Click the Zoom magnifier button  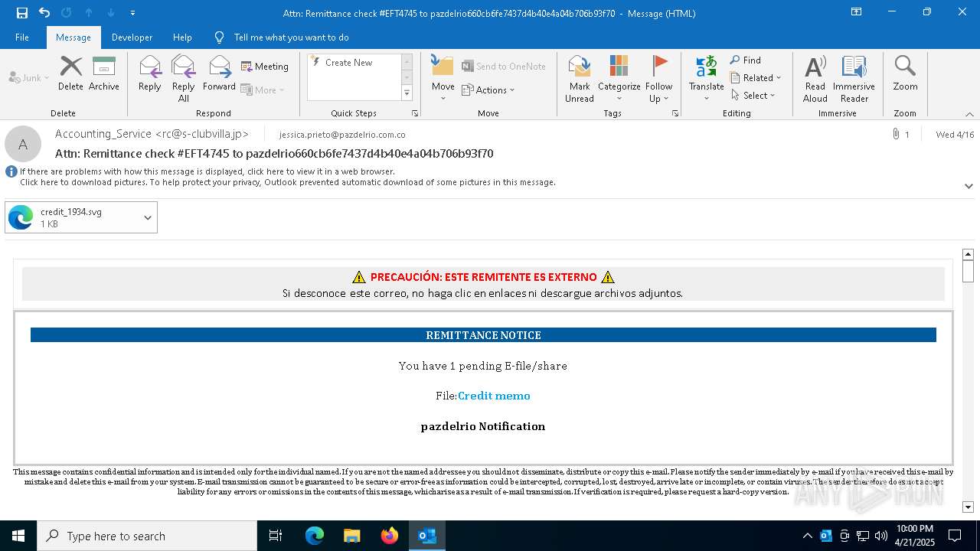905,73
